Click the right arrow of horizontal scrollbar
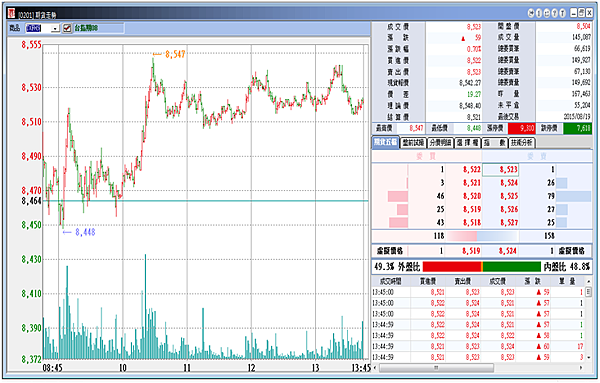The width and height of the screenshot is (600, 383). [581, 368]
